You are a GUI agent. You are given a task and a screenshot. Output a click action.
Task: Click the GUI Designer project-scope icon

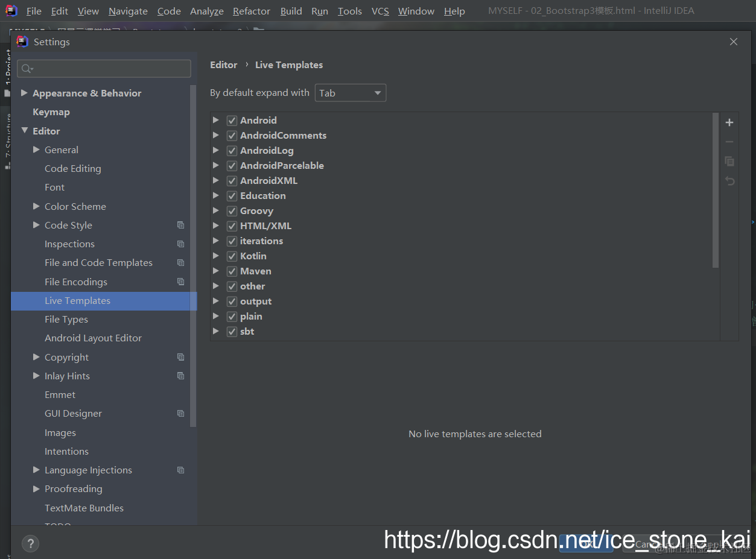click(x=180, y=413)
